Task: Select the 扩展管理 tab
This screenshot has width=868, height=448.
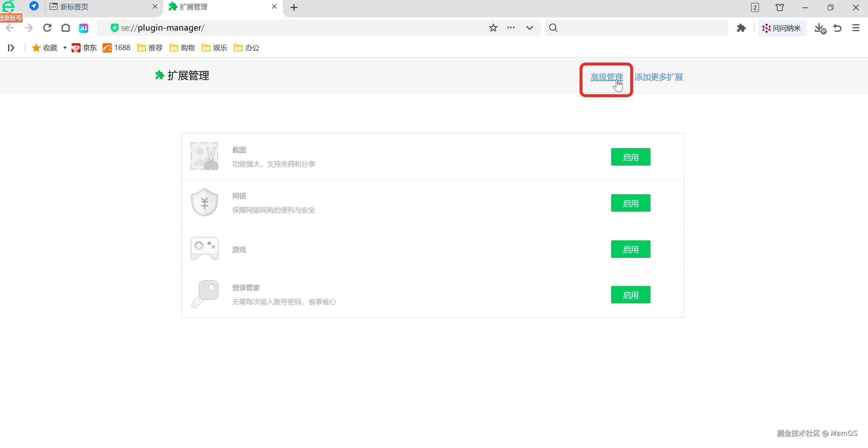Action: click(x=222, y=7)
